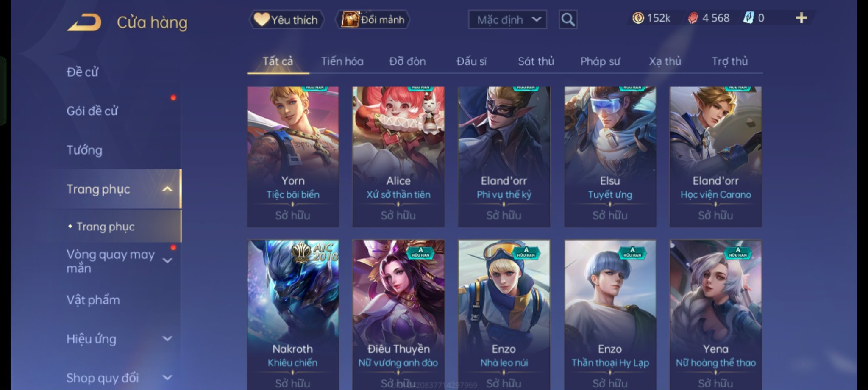Expand the Hiệu ứng sidebar section
The height and width of the screenshot is (390, 868).
[x=167, y=339]
